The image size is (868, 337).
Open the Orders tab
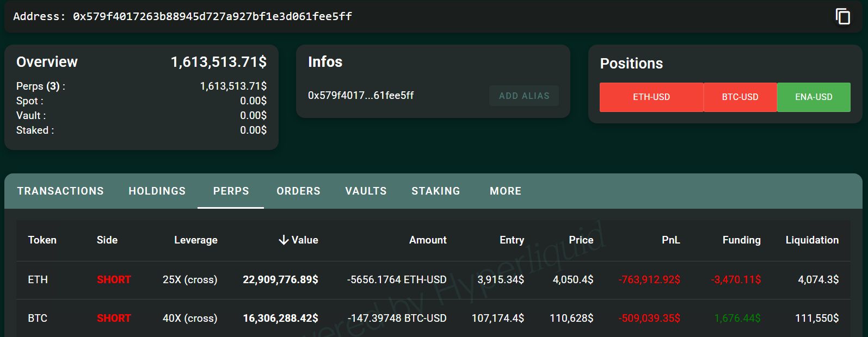tap(298, 191)
